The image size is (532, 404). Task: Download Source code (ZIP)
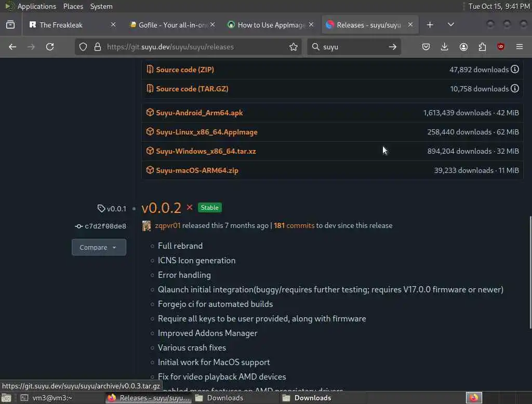tap(185, 70)
